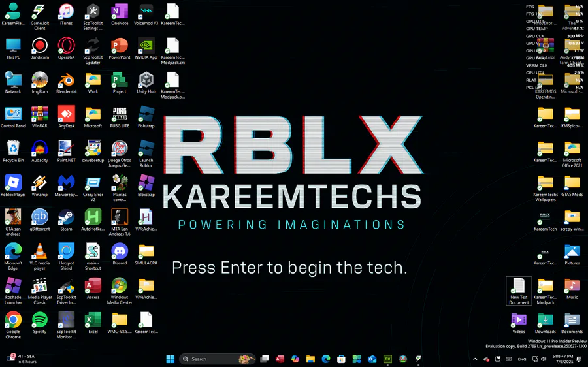Select the Voicemod V3 icon
The height and width of the screenshot is (367, 588).
coord(146,14)
